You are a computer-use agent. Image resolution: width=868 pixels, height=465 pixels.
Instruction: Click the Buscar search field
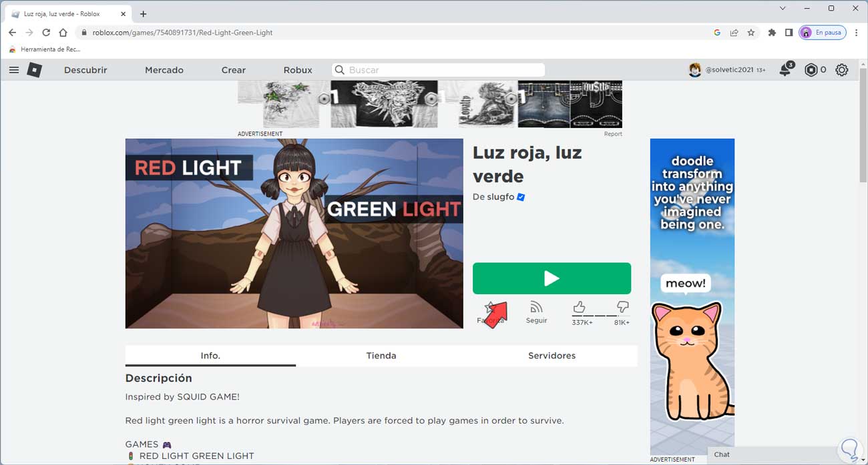[439, 70]
